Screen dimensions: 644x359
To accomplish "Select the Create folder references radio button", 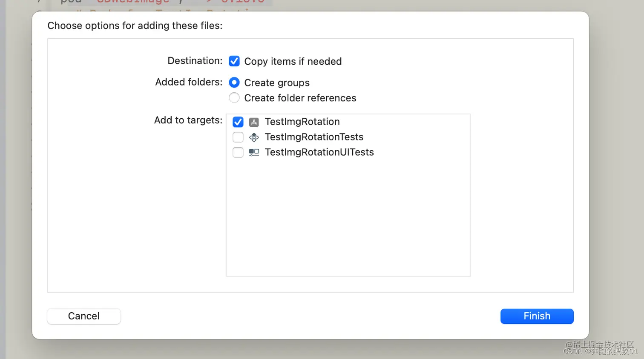I will (234, 98).
